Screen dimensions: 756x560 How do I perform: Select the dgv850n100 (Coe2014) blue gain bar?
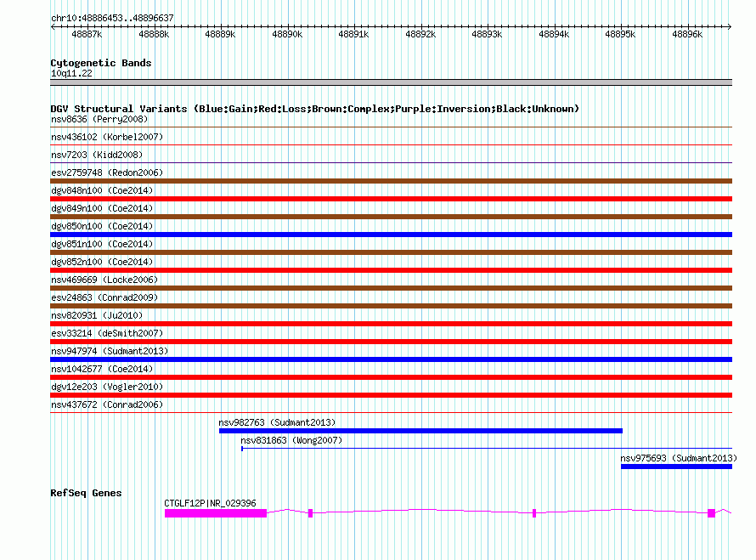point(391,235)
